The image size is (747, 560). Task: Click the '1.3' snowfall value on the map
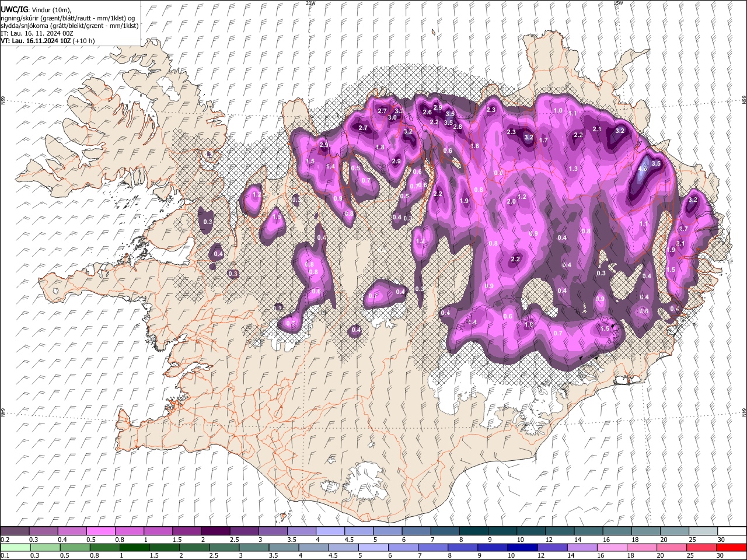(x=573, y=169)
